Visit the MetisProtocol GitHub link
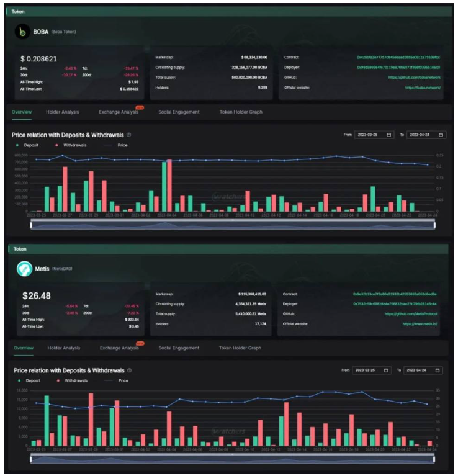458x476 pixels. tap(411, 314)
